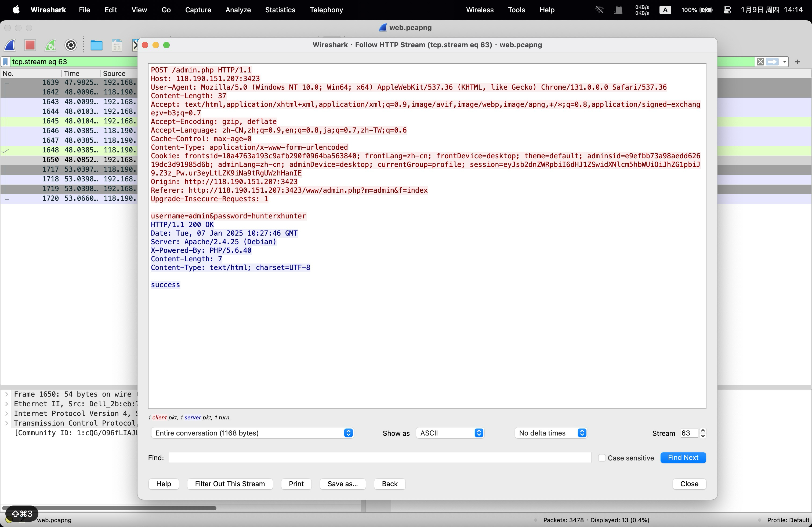Click the Print button
This screenshot has width=812, height=527.
coord(296,484)
